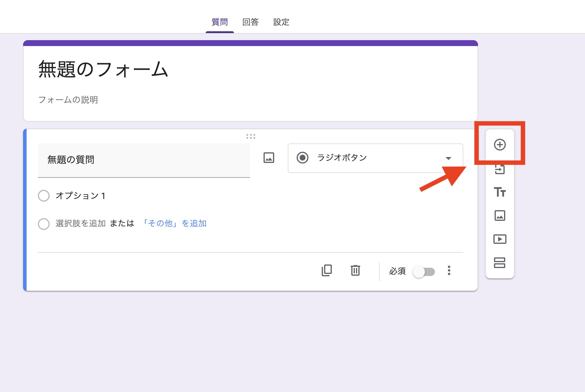The width and height of the screenshot is (585, 392).
Task: Switch to the 設定 tab
Action: point(281,22)
